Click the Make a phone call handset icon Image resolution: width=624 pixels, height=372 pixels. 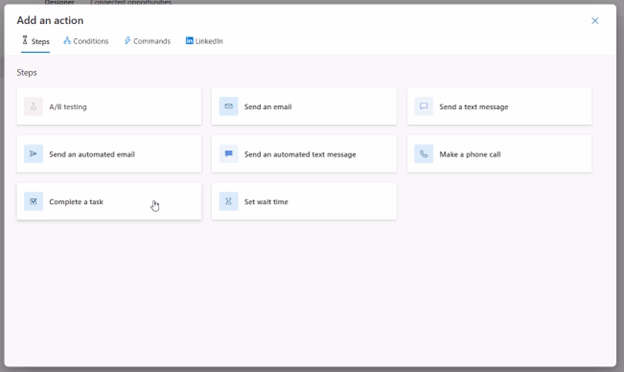coord(423,154)
